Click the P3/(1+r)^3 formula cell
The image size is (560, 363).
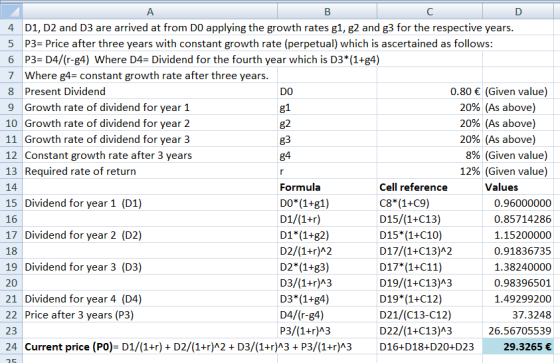(327, 331)
